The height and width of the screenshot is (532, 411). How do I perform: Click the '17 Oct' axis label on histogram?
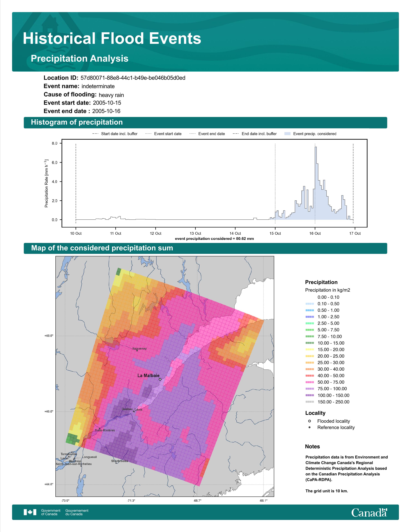[355, 233]
